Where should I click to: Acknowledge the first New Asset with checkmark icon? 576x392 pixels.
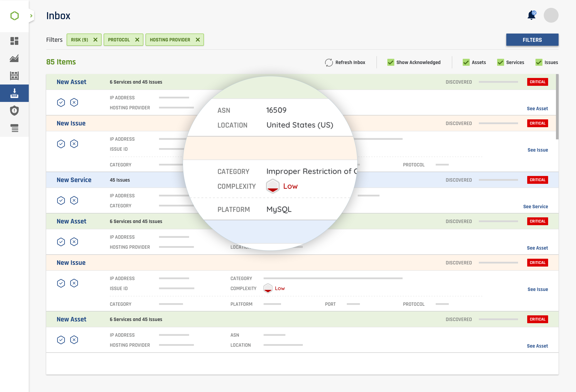point(61,102)
